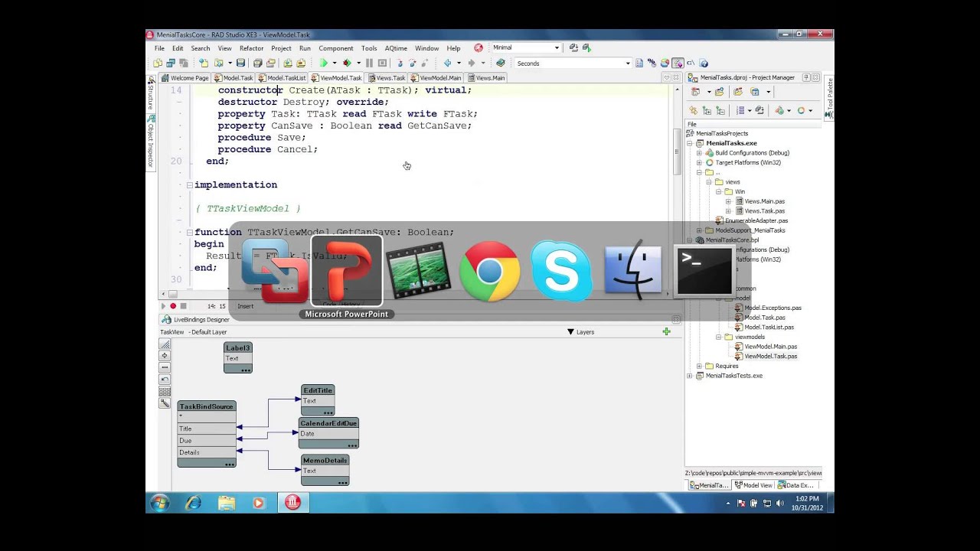
Task: Open the Refactor menu
Action: (251, 48)
